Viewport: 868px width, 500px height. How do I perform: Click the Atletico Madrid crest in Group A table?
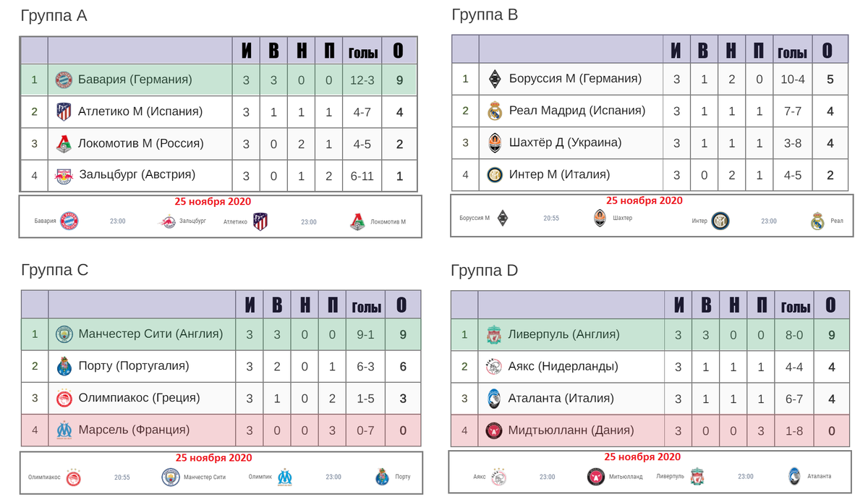64,112
